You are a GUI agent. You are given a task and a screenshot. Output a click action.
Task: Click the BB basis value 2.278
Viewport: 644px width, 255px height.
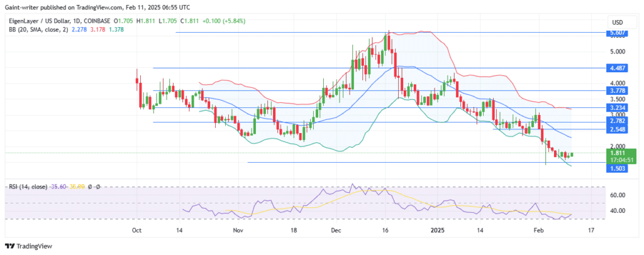[79, 30]
